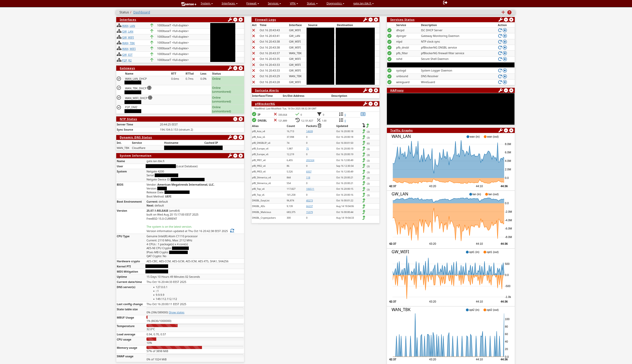This screenshot has height=364, width=632.
Task: Click the blocked entry X icon for Oct 16 20:43:43
Action: point(254,30)
